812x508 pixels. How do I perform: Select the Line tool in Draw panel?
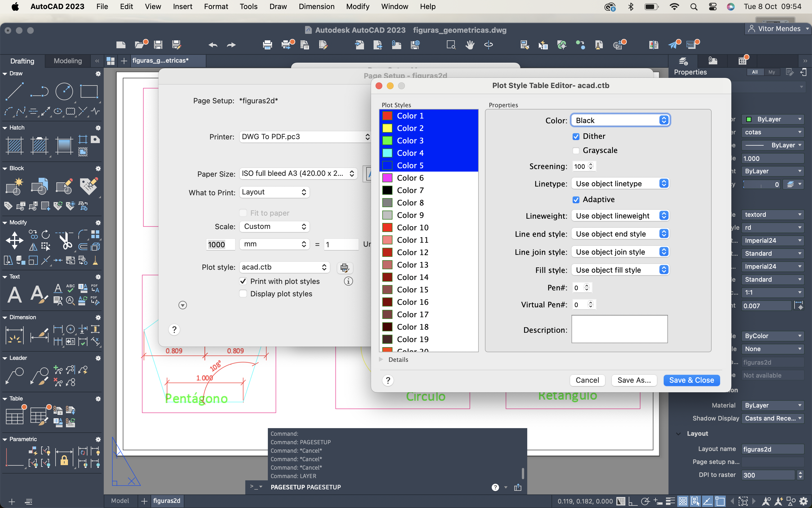click(x=14, y=91)
